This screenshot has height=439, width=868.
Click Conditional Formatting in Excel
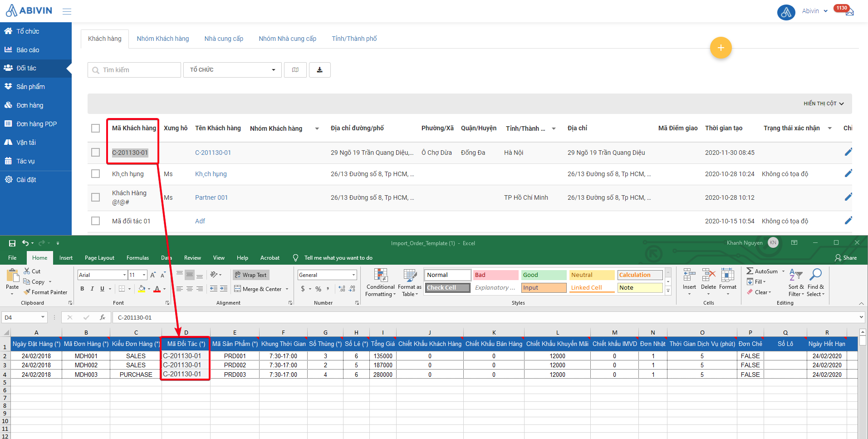click(381, 282)
